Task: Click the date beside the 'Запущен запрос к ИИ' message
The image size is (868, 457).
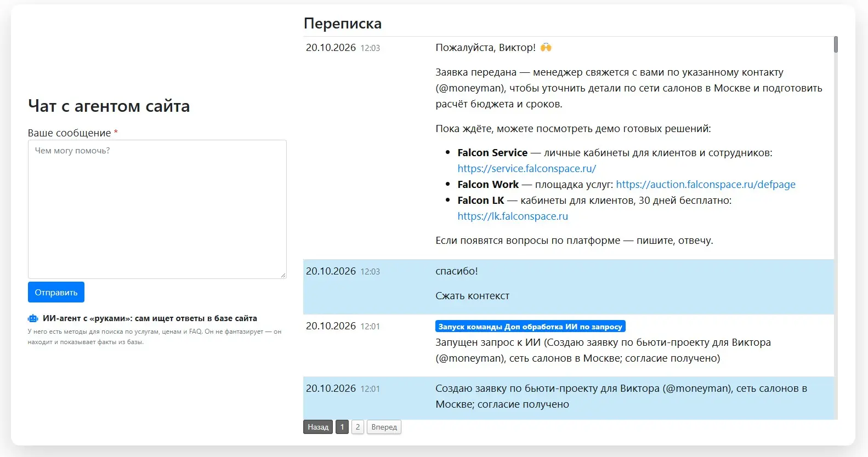Action: tap(331, 326)
